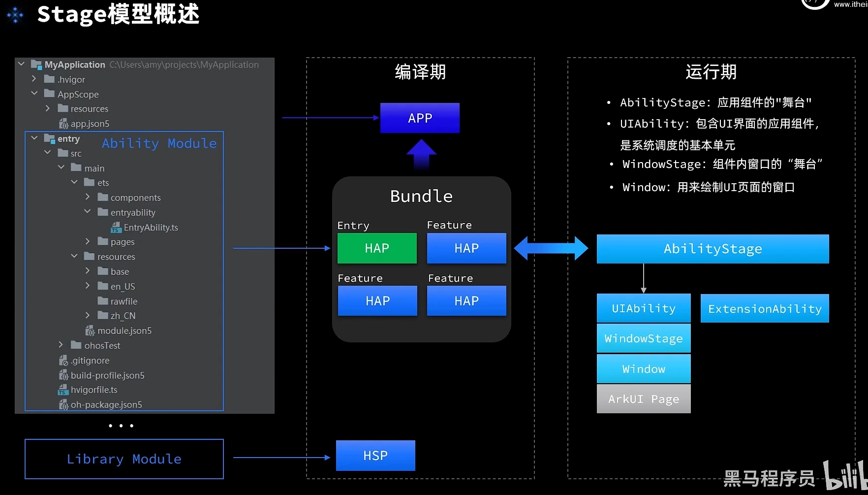Click the entry module folder icon
The width and height of the screenshot is (868, 495).
click(49, 139)
